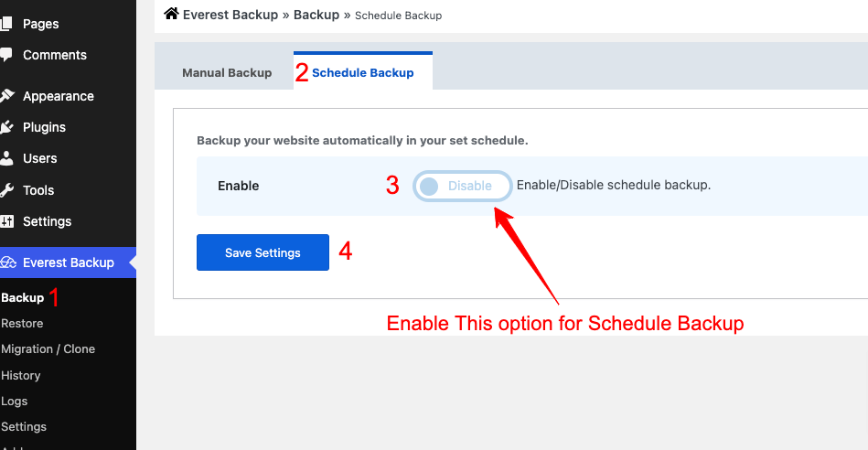Open the Restore submenu item
This screenshot has width=868, height=450.
coord(22,323)
